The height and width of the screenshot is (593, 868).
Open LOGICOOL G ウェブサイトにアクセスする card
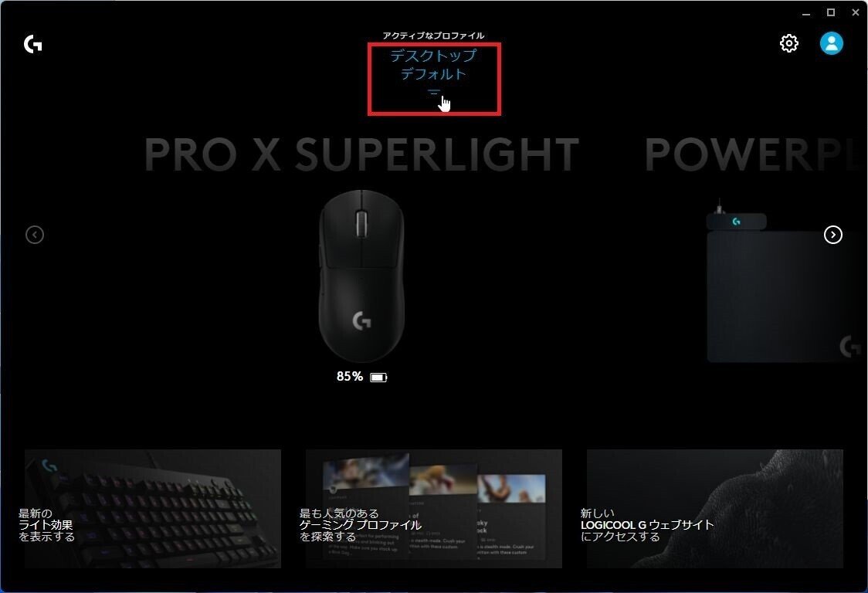pos(714,509)
